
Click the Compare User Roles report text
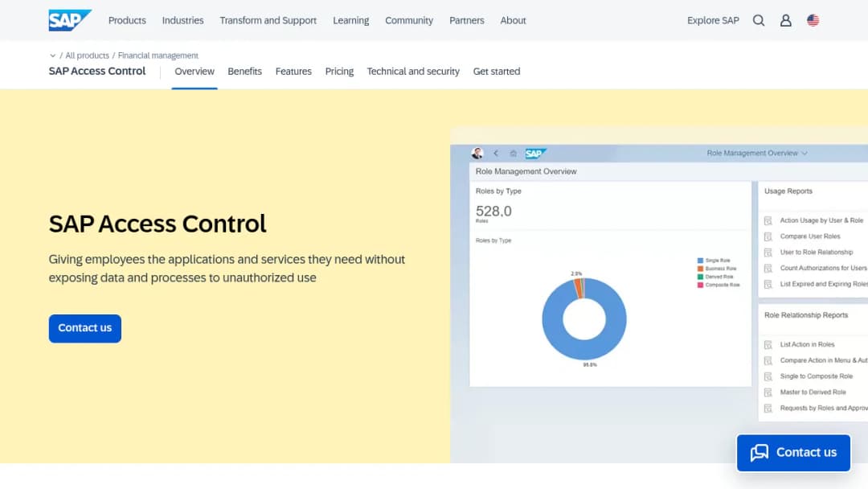[x=810, y=236]
